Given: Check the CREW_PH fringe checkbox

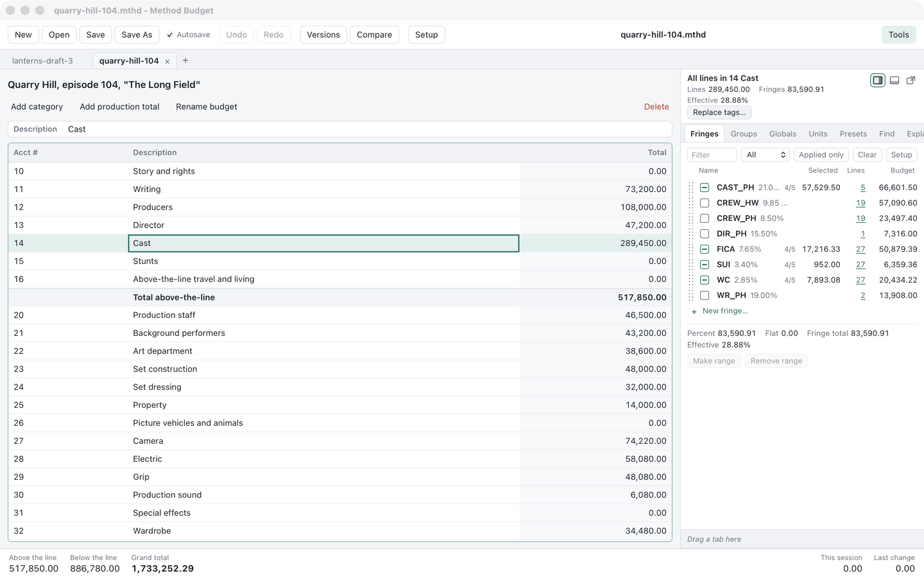Looking at the screenshot, I should click(705, 218).
